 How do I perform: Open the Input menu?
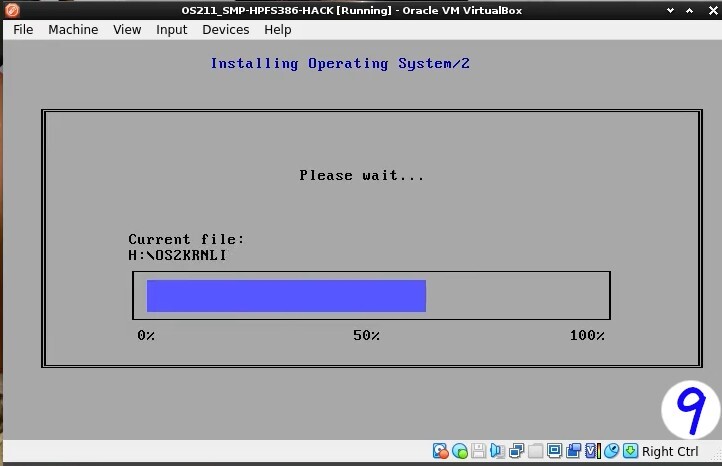[171, 29]
